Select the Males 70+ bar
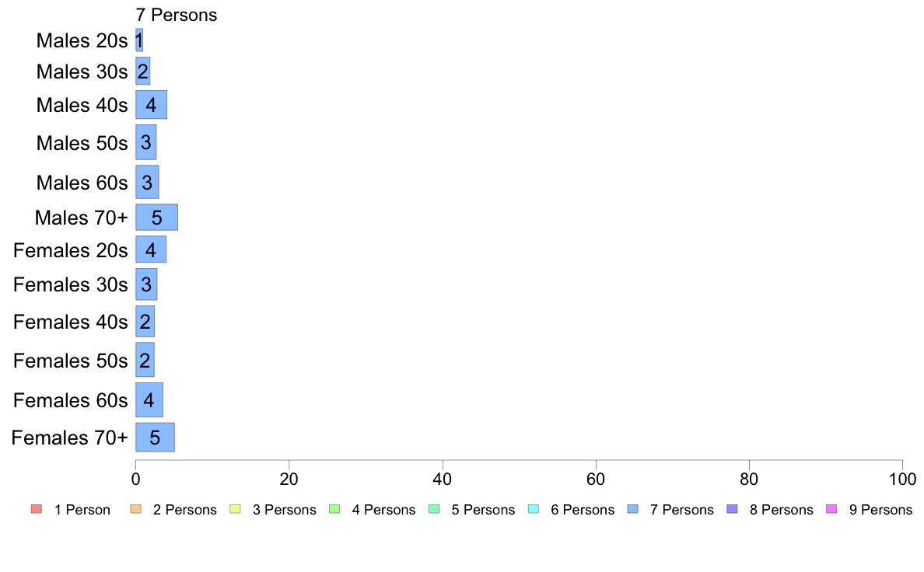Viewport: 924px width, 572px height. click(x=157, y=218)
